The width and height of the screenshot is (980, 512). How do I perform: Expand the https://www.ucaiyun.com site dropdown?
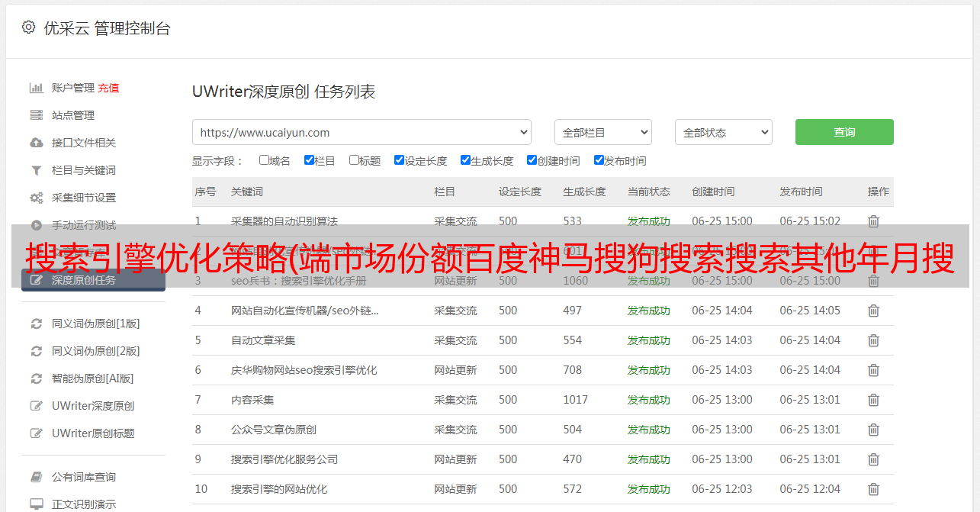pyautogui.click(x=361, y=132)
